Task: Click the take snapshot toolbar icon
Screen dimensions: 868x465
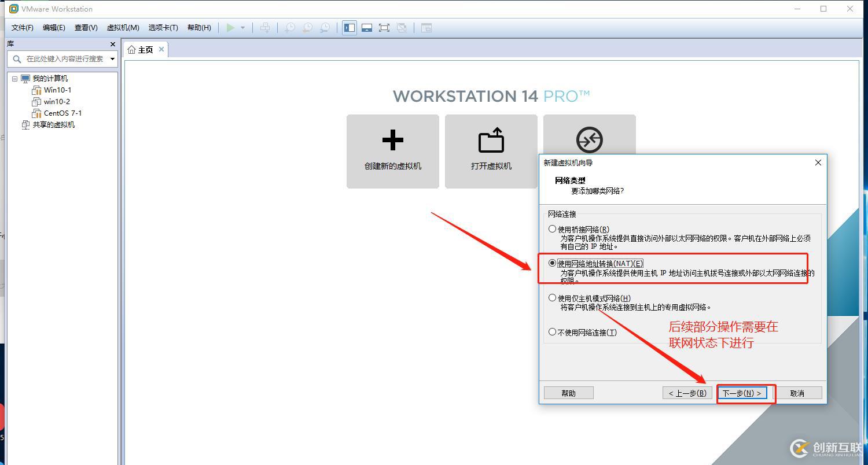Action: (290, 28)
